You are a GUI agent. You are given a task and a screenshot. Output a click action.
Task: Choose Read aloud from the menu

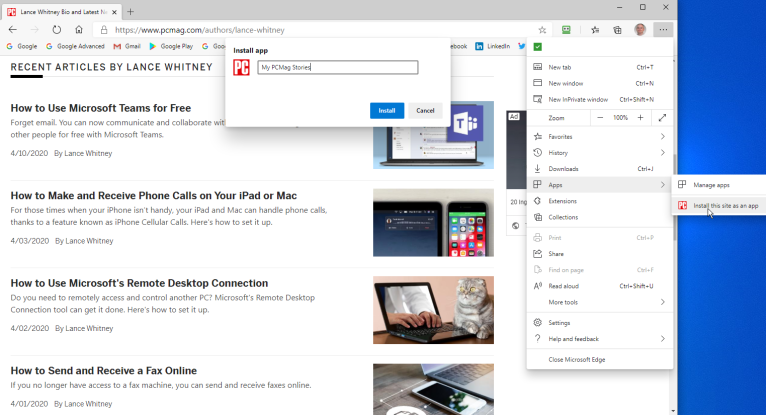[x=600, y=286]
